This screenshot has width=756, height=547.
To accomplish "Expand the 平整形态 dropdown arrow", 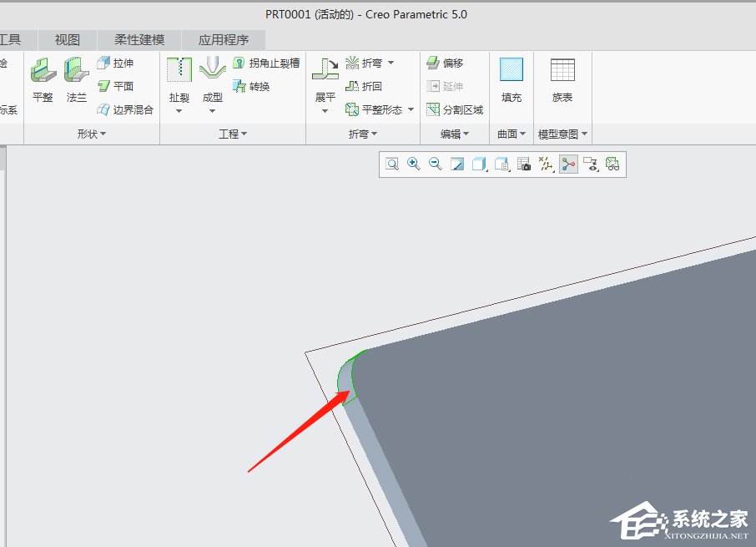I will coord(411,109).
